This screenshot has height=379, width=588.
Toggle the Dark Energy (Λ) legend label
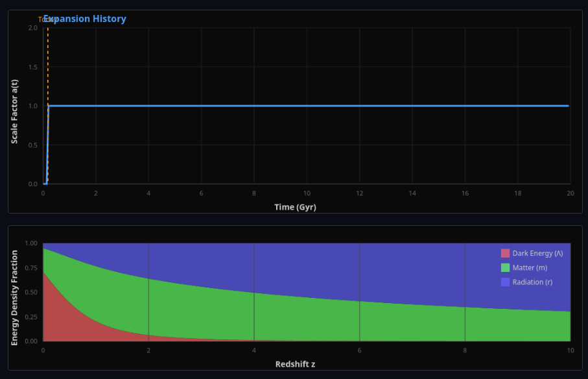[537, 253]
